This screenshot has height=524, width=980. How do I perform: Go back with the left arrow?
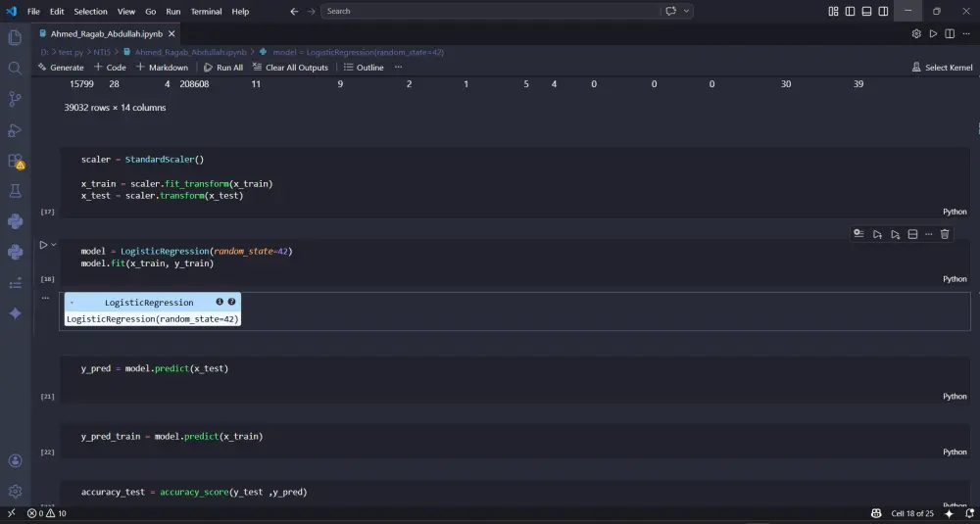click(x=294, y=11)
